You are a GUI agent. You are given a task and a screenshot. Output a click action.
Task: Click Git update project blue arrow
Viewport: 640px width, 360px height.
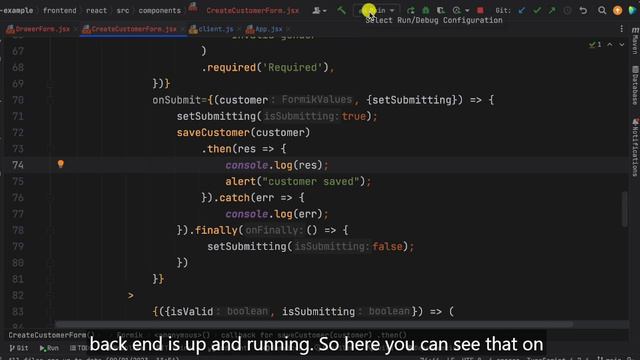[522, 10]
